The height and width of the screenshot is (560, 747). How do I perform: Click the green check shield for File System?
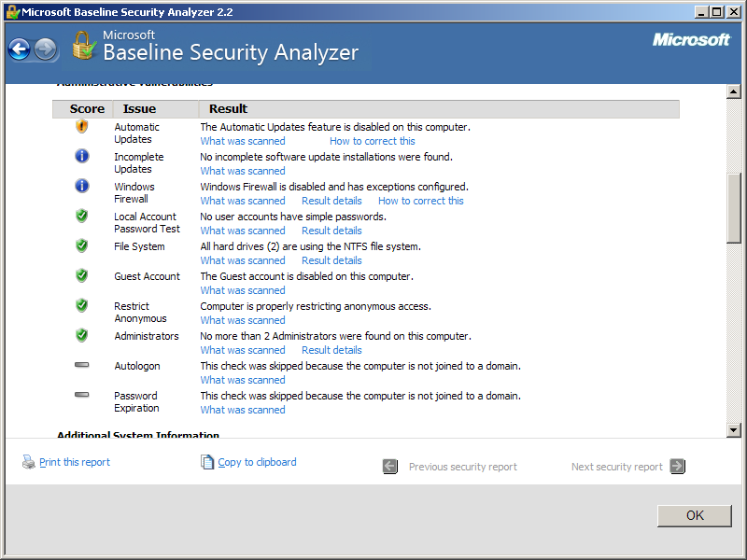pos(82,245)
